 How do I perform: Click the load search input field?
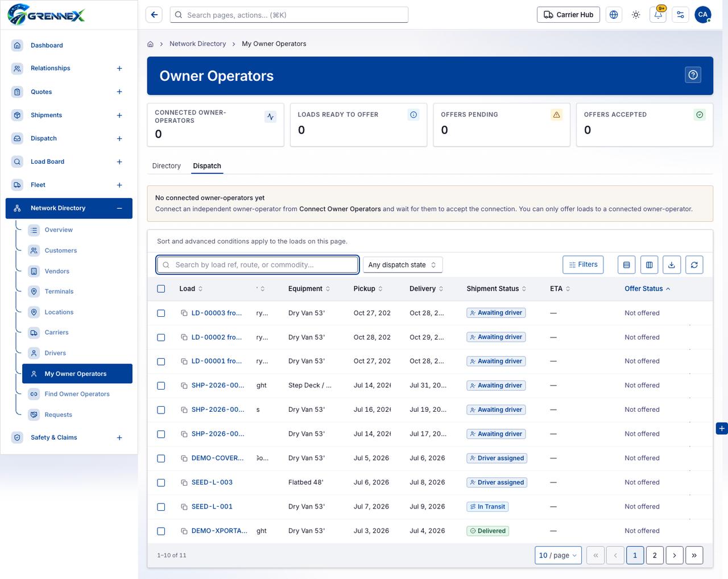click(x=258, y=264)
